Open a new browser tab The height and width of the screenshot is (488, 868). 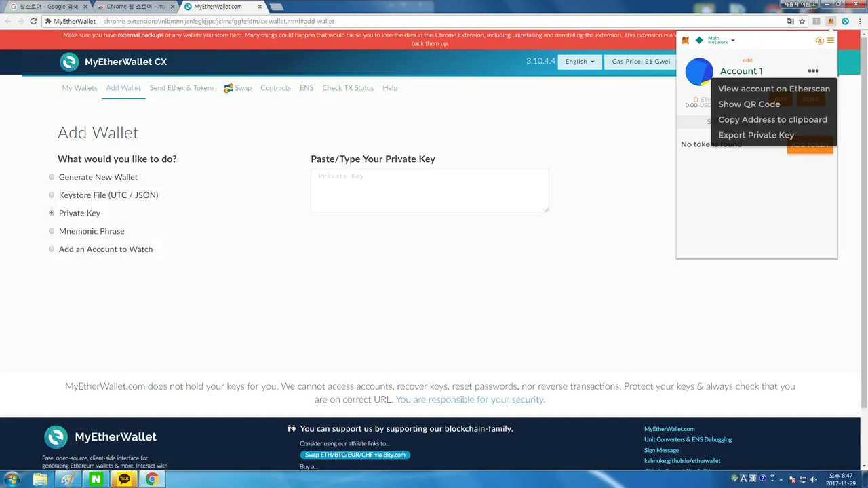point(276,7)
